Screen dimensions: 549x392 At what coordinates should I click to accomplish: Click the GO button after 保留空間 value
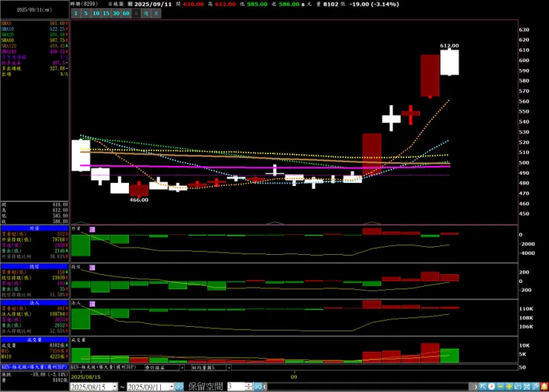coord(258,387)
